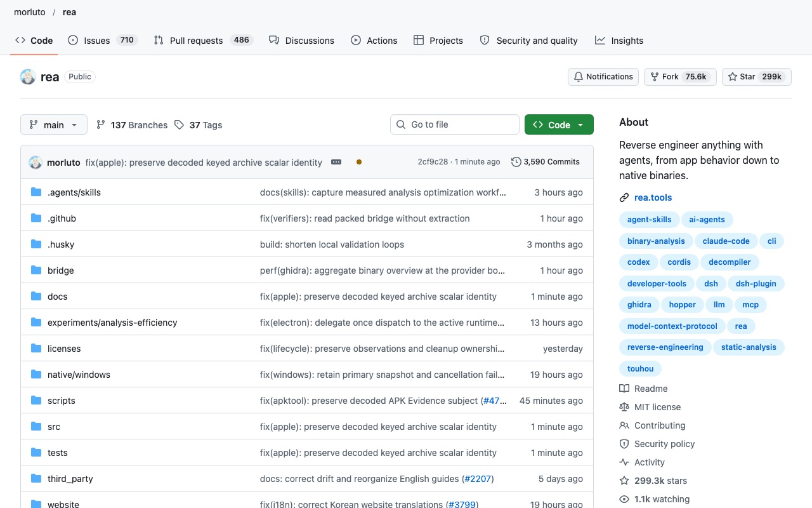Open the 37 Tags link
Viewport: 812px width, 508px height.
click(x=199, y=125)
